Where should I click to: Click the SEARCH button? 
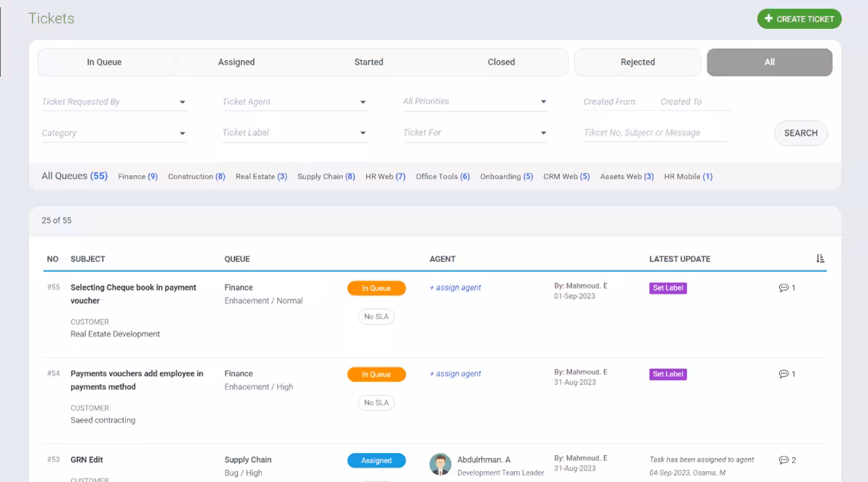point(801,133)
